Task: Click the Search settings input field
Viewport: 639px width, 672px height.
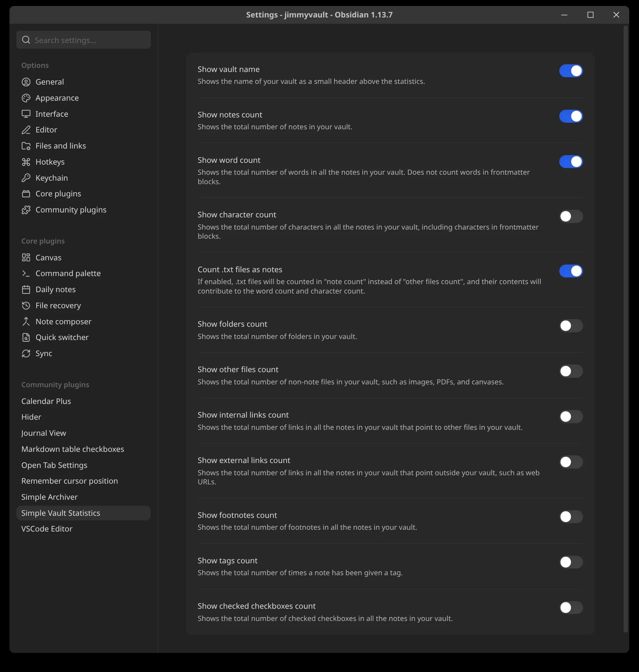Action: point(84,40)
